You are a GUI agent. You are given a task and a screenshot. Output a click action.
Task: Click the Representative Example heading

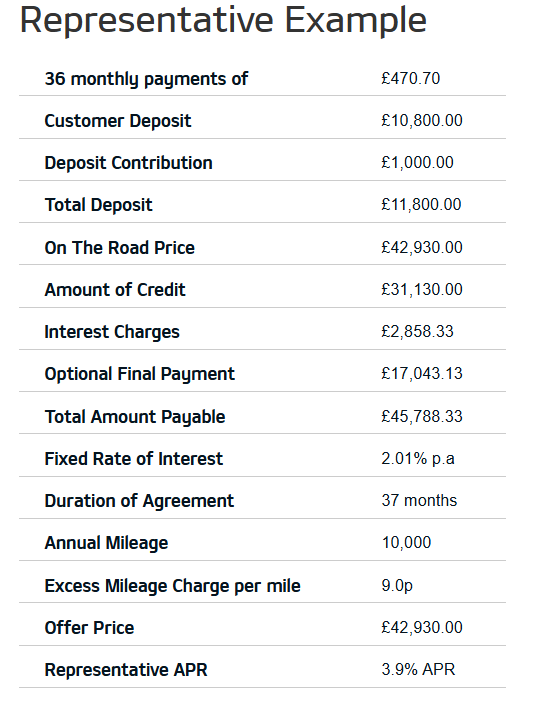click(x=223, y=21)
